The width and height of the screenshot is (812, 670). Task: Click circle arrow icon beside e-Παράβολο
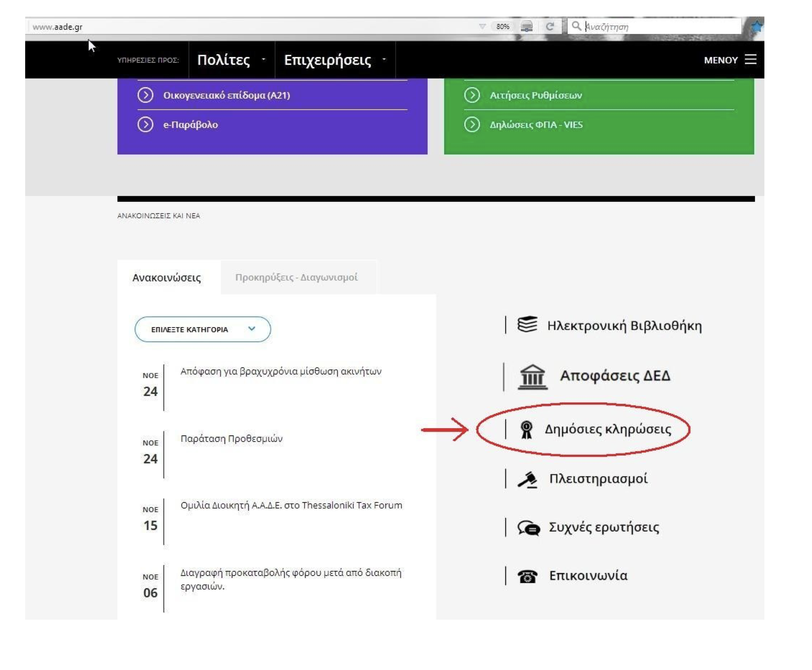(145, 124)
